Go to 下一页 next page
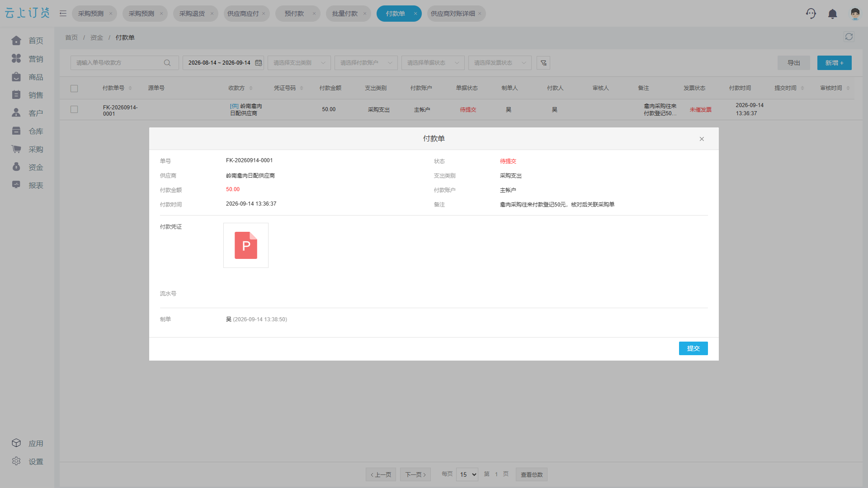Image resolution: width=868 pixels, height=488 pixels. 415,474
